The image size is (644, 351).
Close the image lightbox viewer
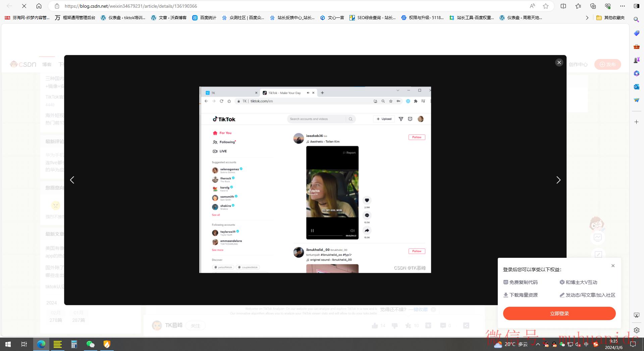click(x=559, y=62)
